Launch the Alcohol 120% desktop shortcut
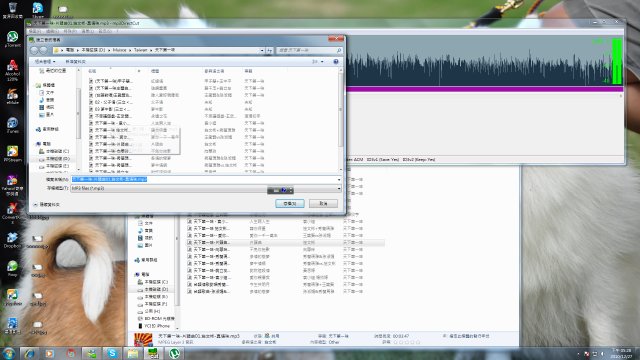640x360 pixels. (x=12, y=70)
